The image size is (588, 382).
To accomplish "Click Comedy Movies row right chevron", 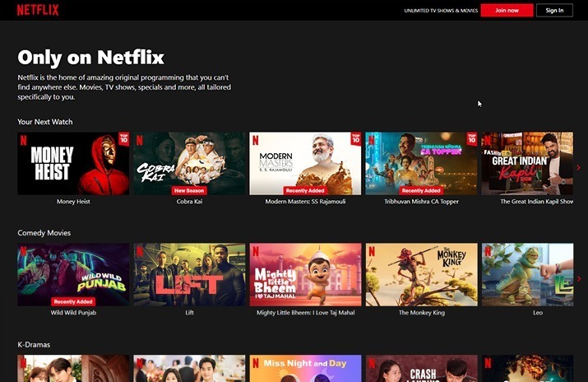I will coord(580,278).
